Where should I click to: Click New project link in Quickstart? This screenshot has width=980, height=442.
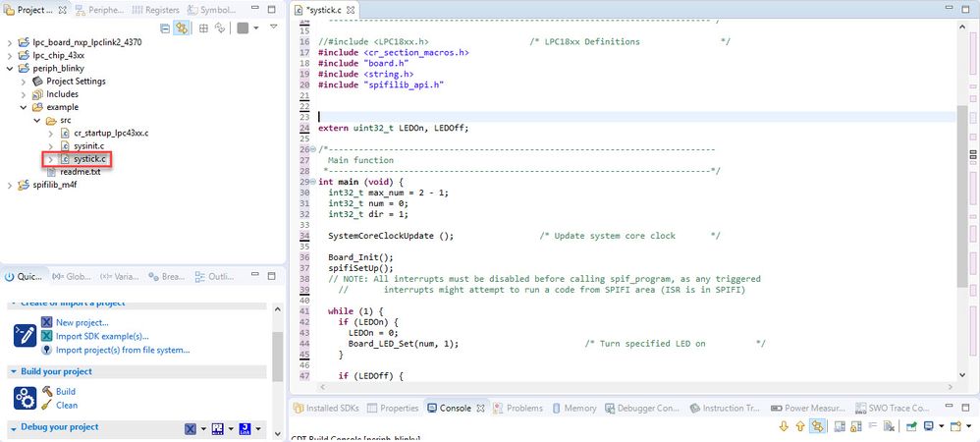82,322
